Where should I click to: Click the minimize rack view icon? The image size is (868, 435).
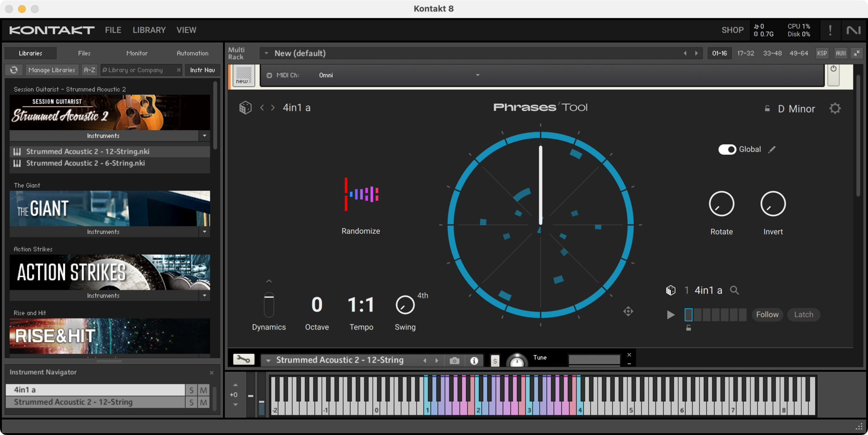click(x=857, y=53)
